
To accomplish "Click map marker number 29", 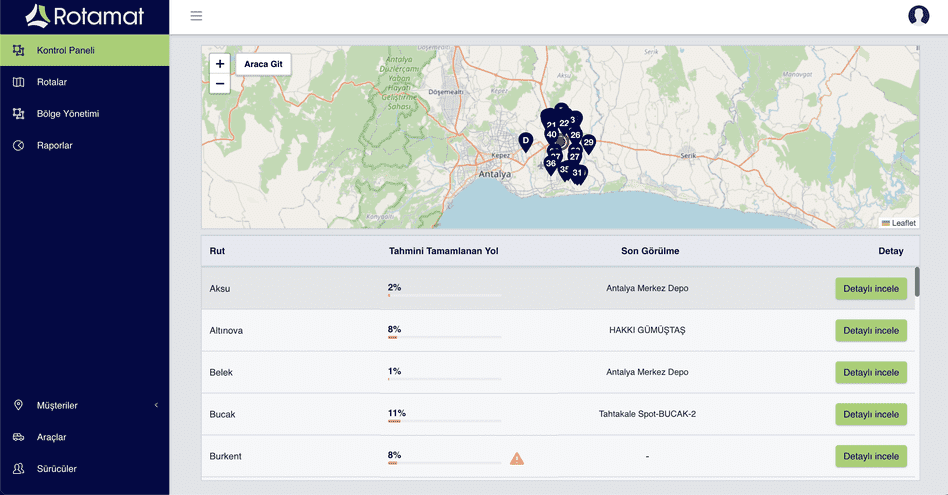I will (x=589, y=143).
